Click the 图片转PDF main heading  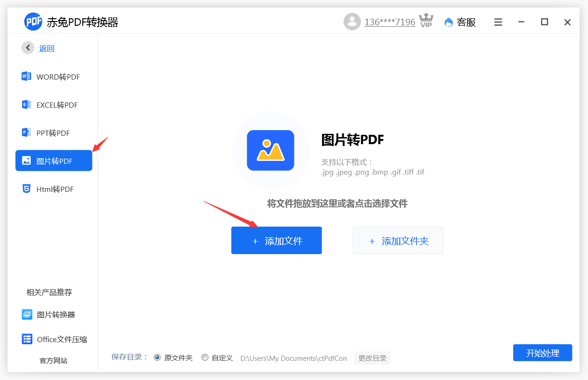352,139
